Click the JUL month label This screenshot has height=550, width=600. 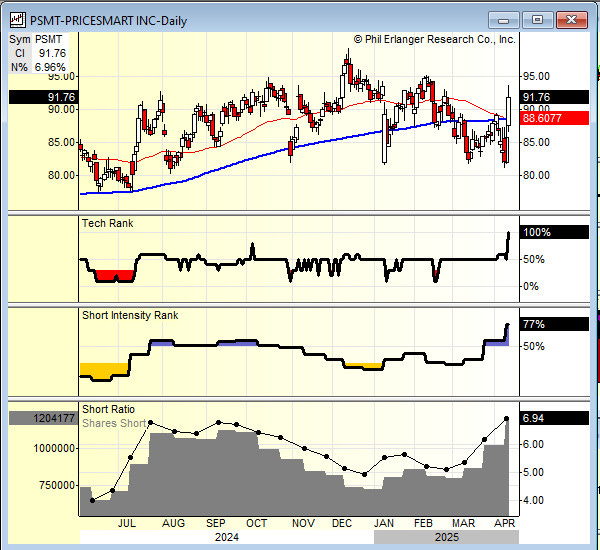(127, 523)
